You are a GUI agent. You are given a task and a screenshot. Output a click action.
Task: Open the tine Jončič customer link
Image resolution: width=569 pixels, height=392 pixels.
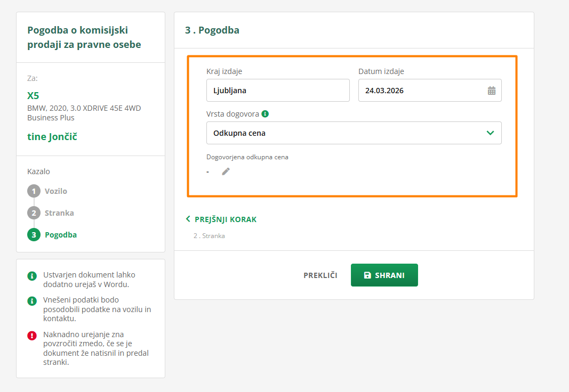(x=52, y=137)
